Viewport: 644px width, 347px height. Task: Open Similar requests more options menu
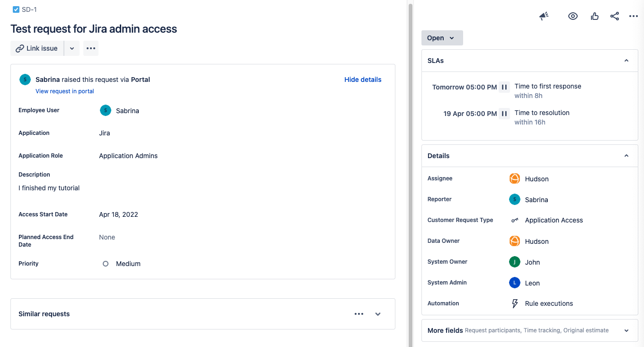[359, 314]
